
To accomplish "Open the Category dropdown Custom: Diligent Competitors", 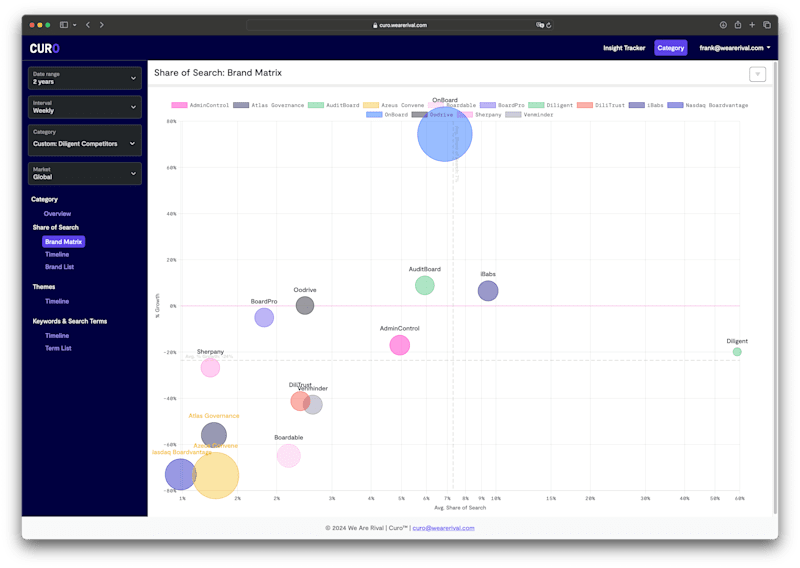I will pyautogui.click(x=85, y=140).
